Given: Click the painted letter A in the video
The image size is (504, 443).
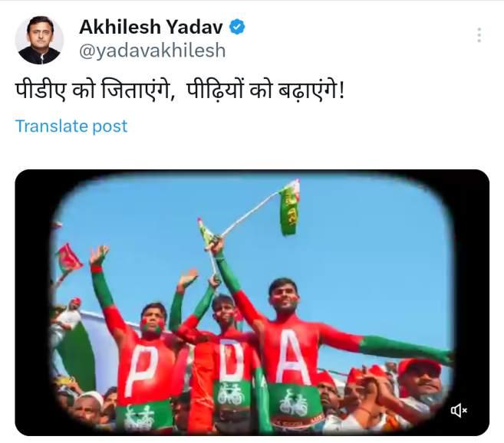Looking at the screenshot, I should 292,356.
